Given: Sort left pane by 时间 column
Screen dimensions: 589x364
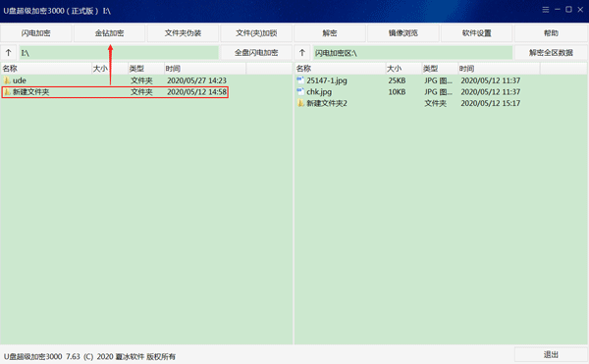Looking at the screenshot, I should pyautogui.click(x=205, y=69).
